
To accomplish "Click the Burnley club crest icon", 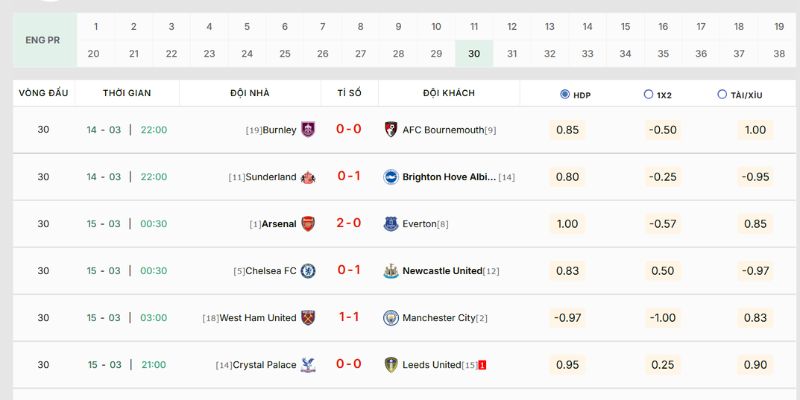I will pos(308,129).
